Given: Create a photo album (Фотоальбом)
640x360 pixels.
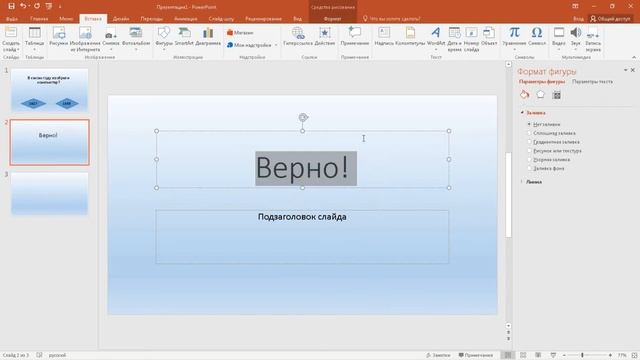Looking at the screenshot, I should 136,39.
